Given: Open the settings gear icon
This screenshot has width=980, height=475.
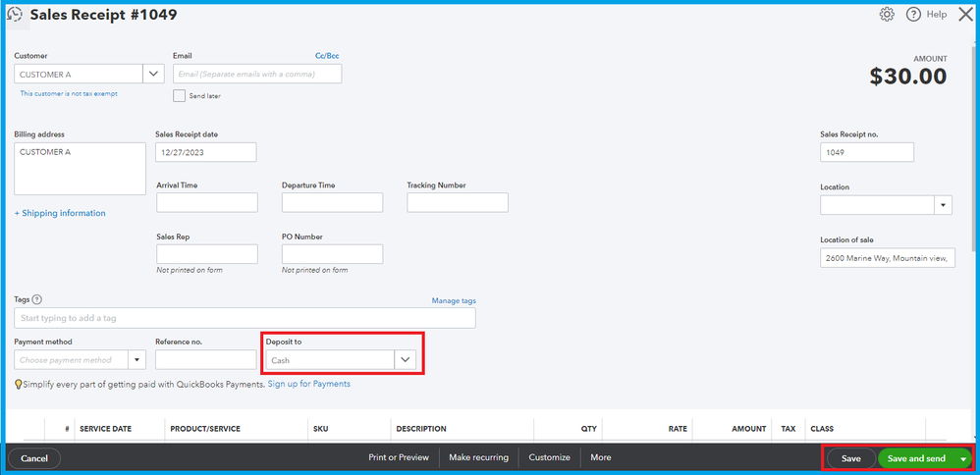Looking at the screenshot, I should coord(887,15).
